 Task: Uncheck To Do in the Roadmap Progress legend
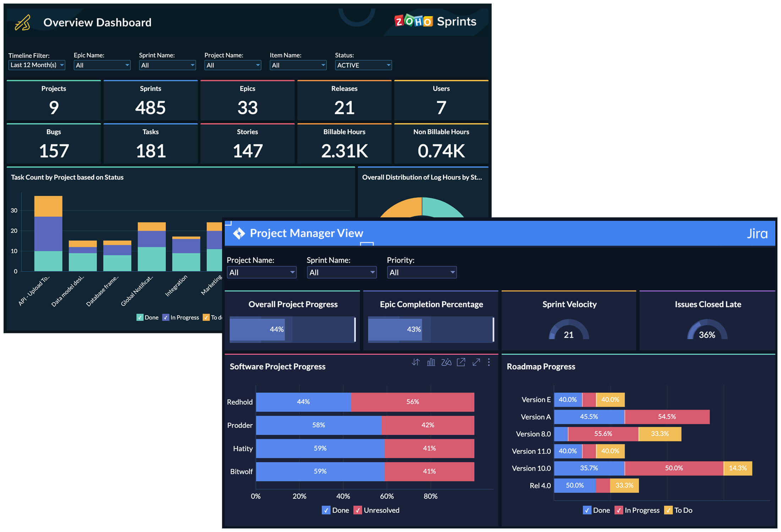tap(669, 510)
